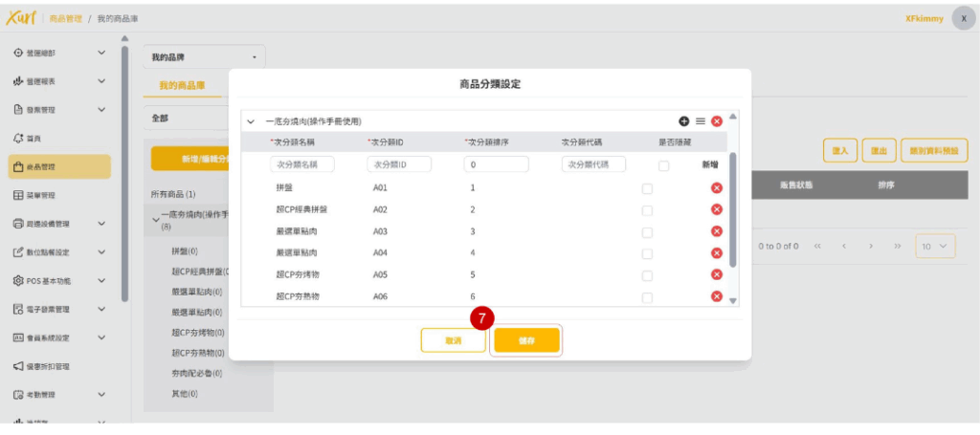This screenshot has height=435, width=980.
Task: Click the POS基本功能 gear icon in sidebar
Action: [x=18, y=281]
